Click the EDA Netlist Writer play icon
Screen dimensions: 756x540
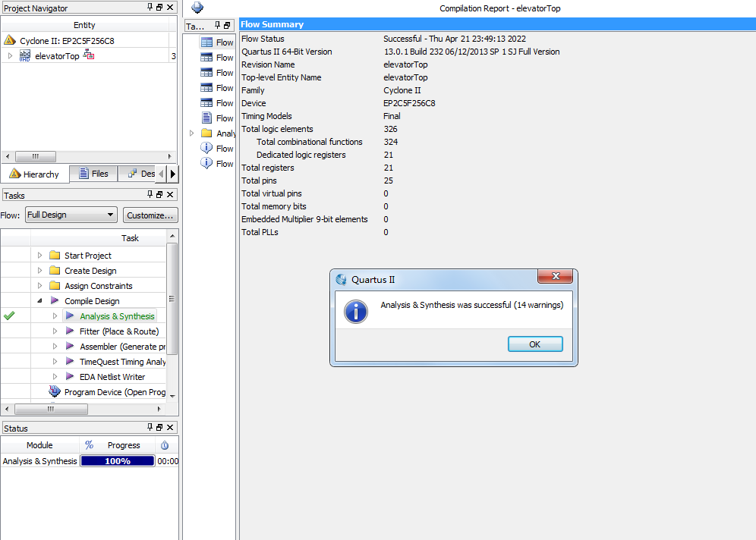coord(70,376)
